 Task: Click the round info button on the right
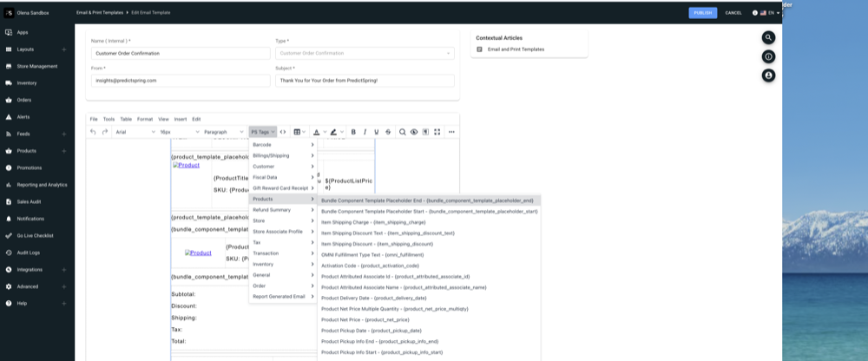768,56
